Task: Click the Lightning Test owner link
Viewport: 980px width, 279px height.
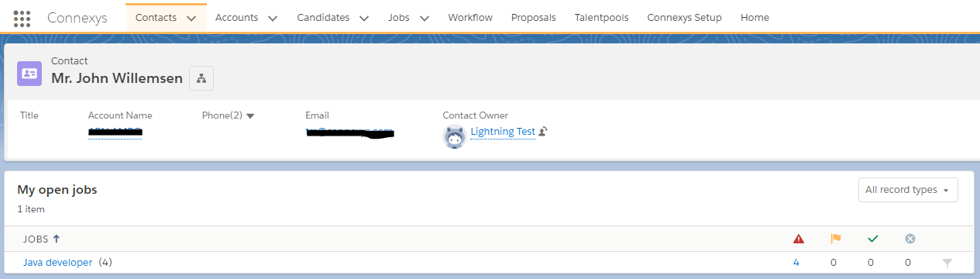Action: pos(503,132)
